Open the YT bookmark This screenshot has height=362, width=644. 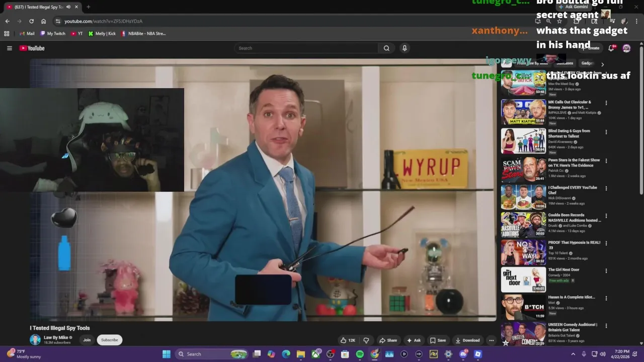click(x=76, y=34)
